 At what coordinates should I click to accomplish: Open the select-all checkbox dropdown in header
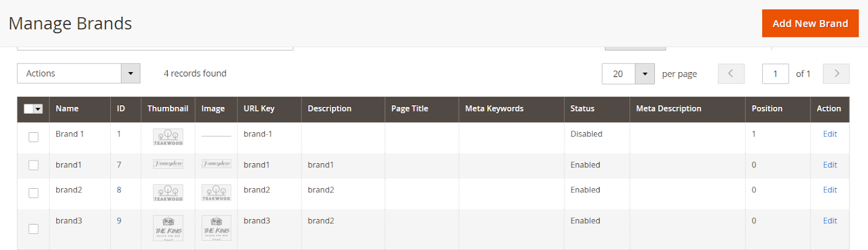click(39, 109)
